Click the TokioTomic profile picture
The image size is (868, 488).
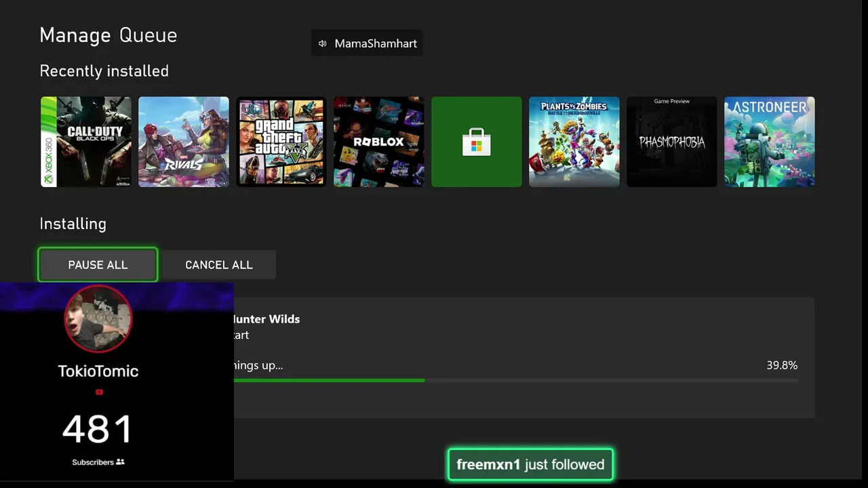[x=98, y=319]
